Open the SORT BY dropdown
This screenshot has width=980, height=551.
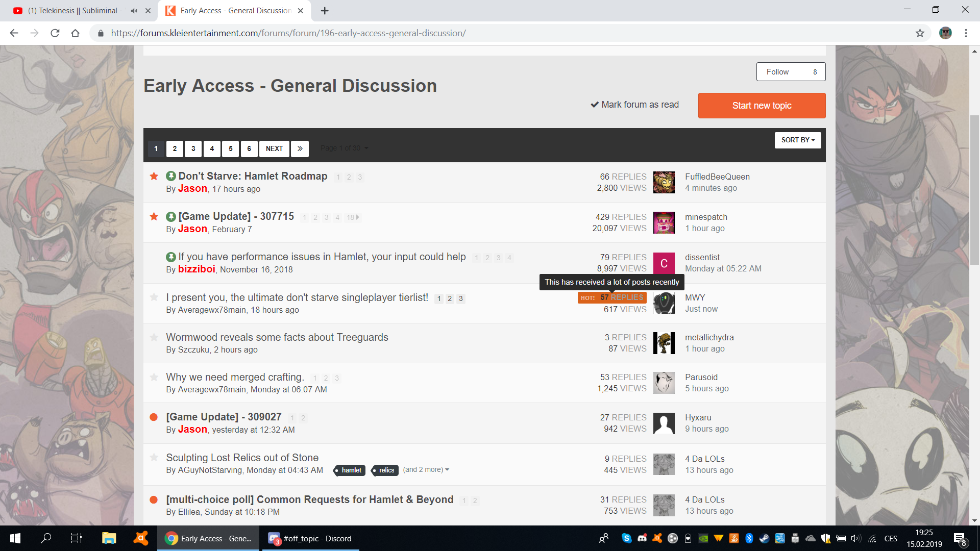[x=797, y=140]
